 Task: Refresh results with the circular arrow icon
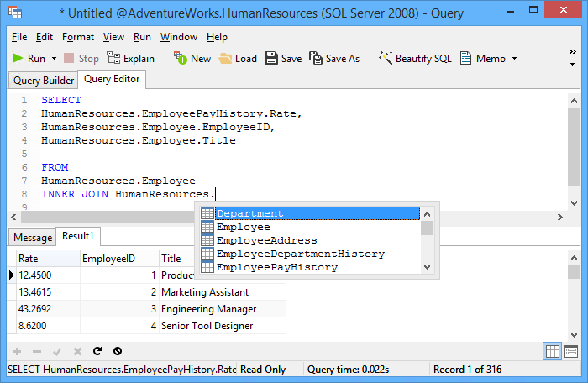tap(97, 351)
